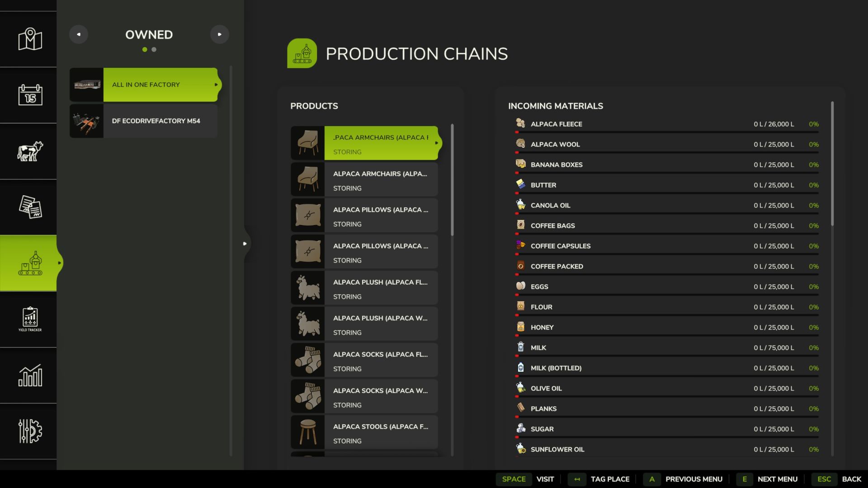Viewport: 868px width, 488px height.
Task: Go to previous category with left arrow
Action: (x=79, y=34)
